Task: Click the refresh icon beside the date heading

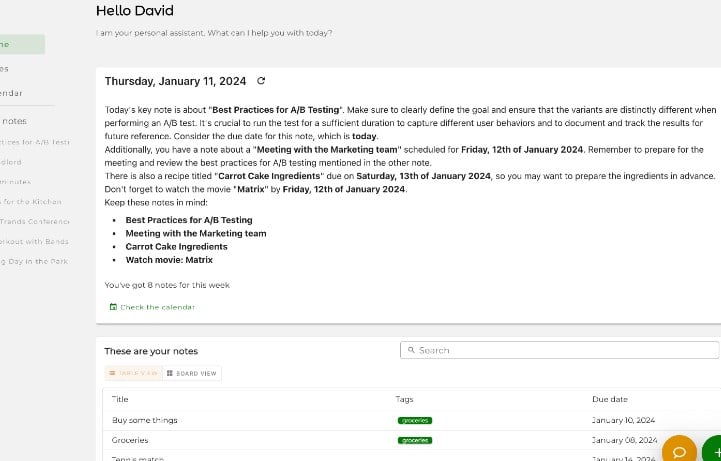Action: click(x=261, y=81)
